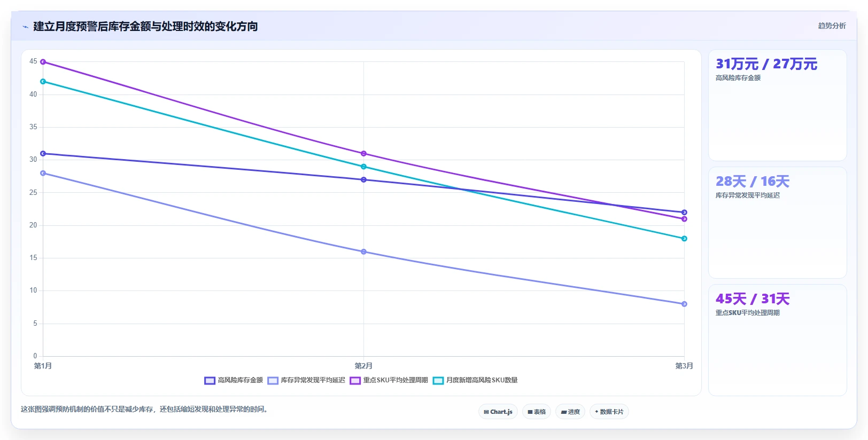868x440 pixels.
Task: Hide the 重点SKU平均处理周期 series via legend label
Action: pos(396,380)
